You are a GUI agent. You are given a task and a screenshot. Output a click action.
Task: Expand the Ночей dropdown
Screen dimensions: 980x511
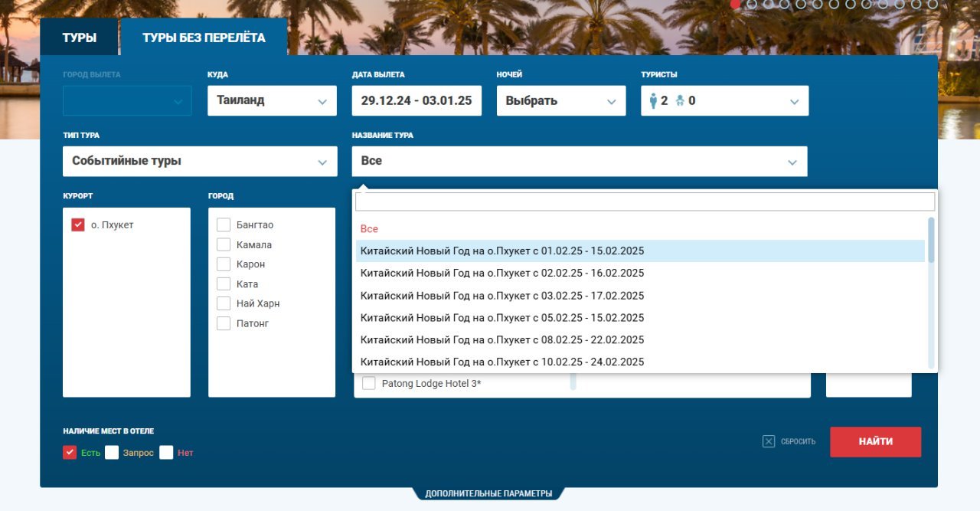coord(561,100)
